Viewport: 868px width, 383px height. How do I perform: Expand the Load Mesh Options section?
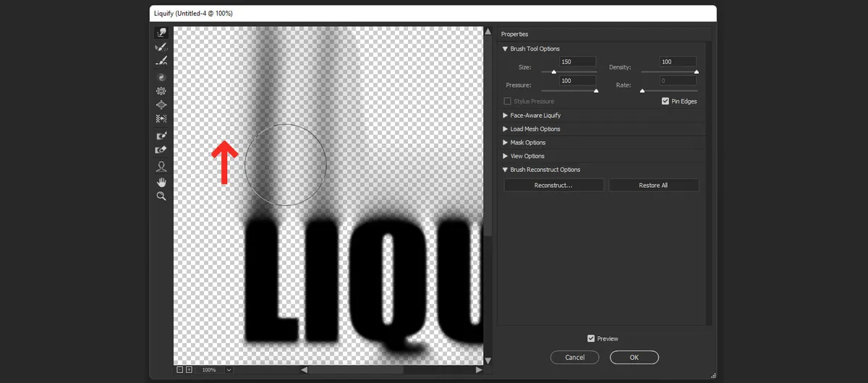tap(505, 129)
